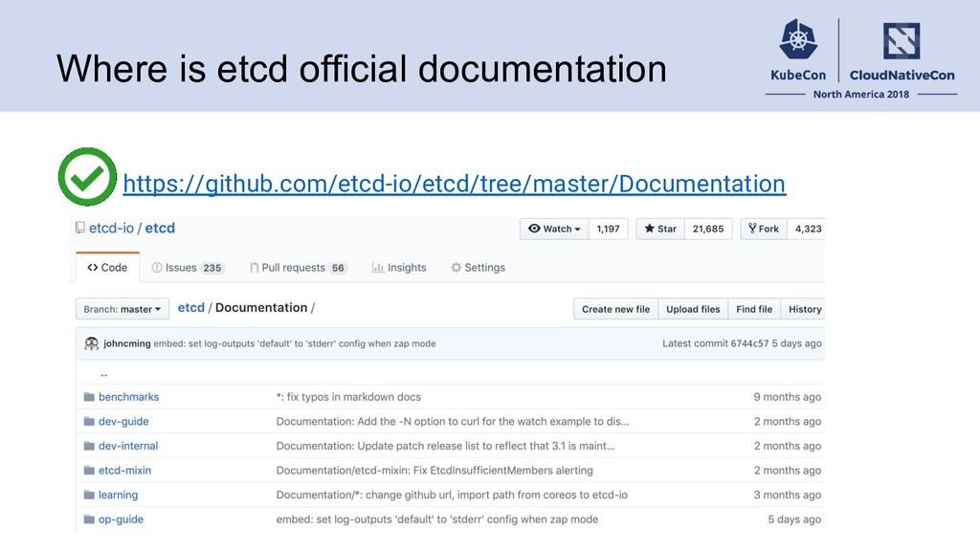Click the repository book icon beside etcd-io
The image size is (980, 551).
click(80, 228)
